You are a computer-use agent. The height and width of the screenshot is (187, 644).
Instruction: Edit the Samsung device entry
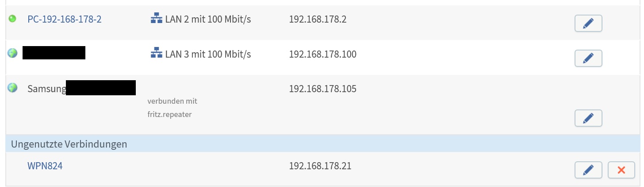coord(588,118)
